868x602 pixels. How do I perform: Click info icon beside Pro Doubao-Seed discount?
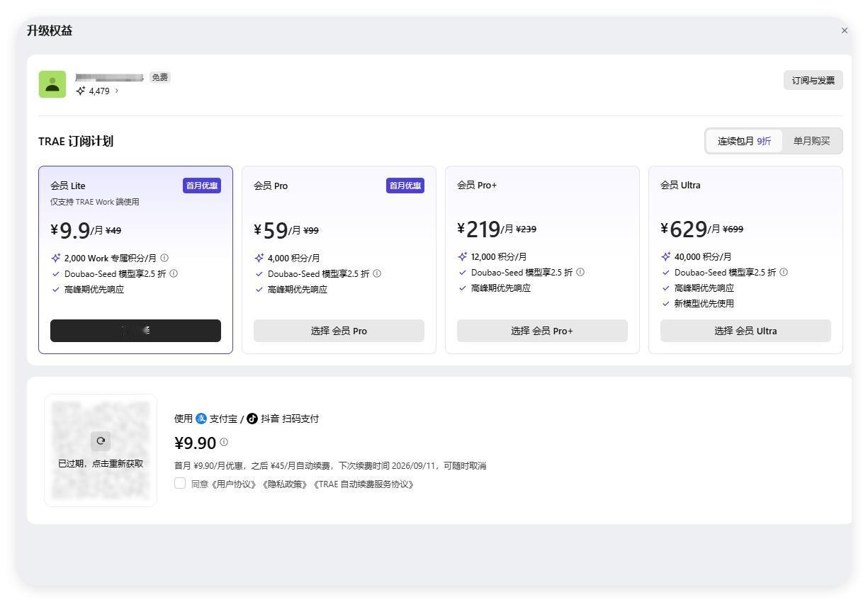coord(377,273)
